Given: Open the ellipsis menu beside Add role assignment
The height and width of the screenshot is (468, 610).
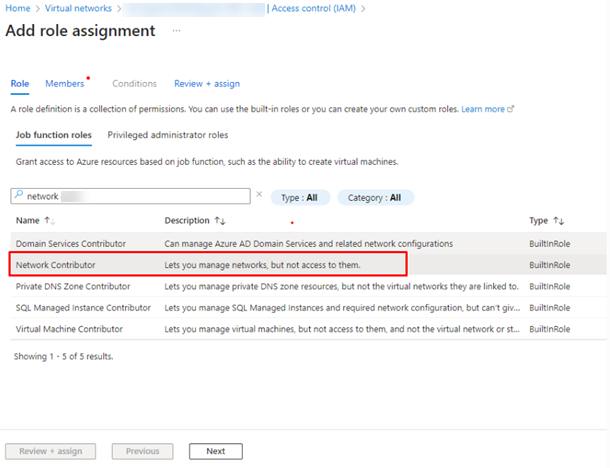Looking at the screenshot, I should click(177, 31).
